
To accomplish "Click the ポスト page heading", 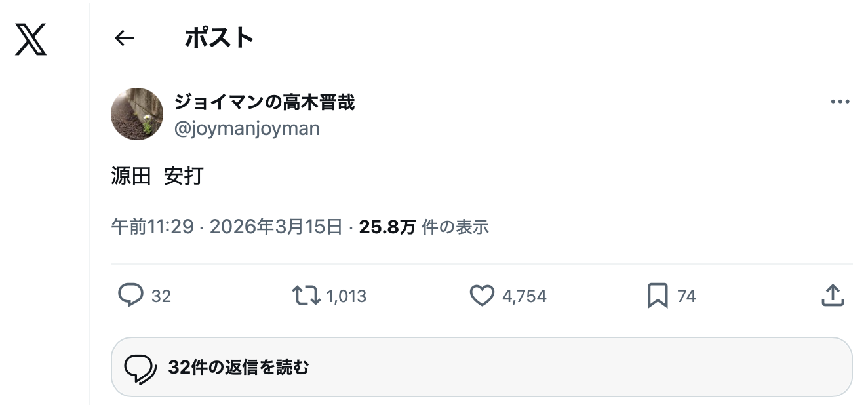I will click(219, 38).
